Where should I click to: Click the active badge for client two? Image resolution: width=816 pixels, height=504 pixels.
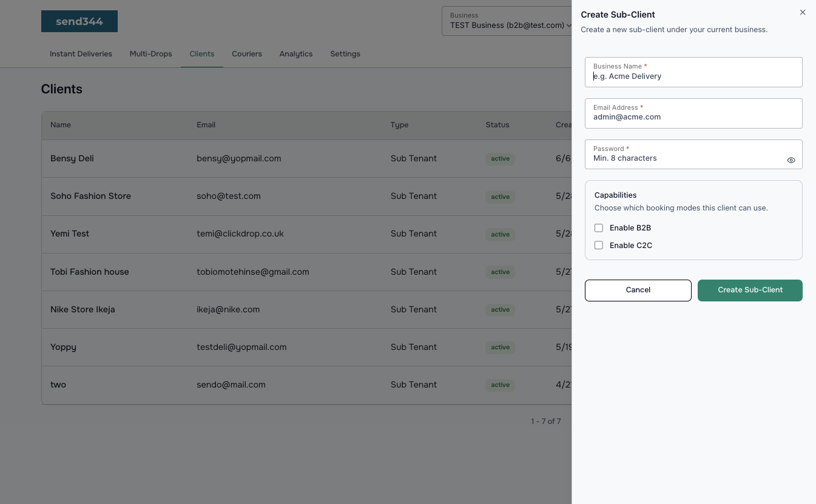501,385
